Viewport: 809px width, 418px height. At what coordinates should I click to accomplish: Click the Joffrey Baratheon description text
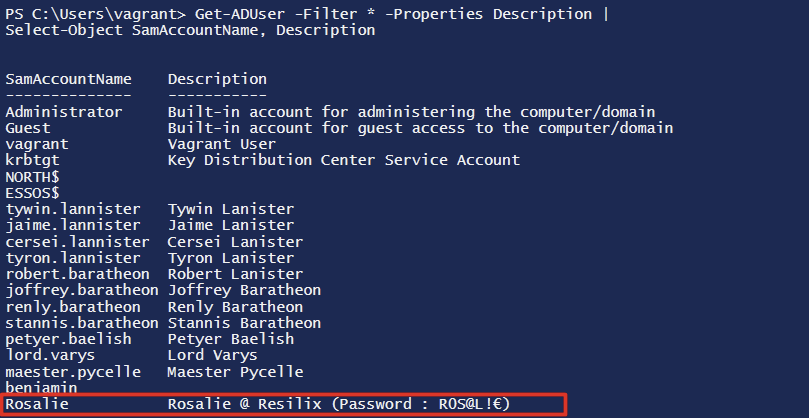point(244,290)
